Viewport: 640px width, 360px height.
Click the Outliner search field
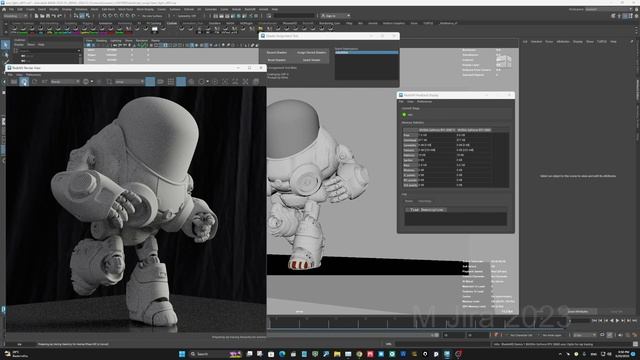[48, 51]
